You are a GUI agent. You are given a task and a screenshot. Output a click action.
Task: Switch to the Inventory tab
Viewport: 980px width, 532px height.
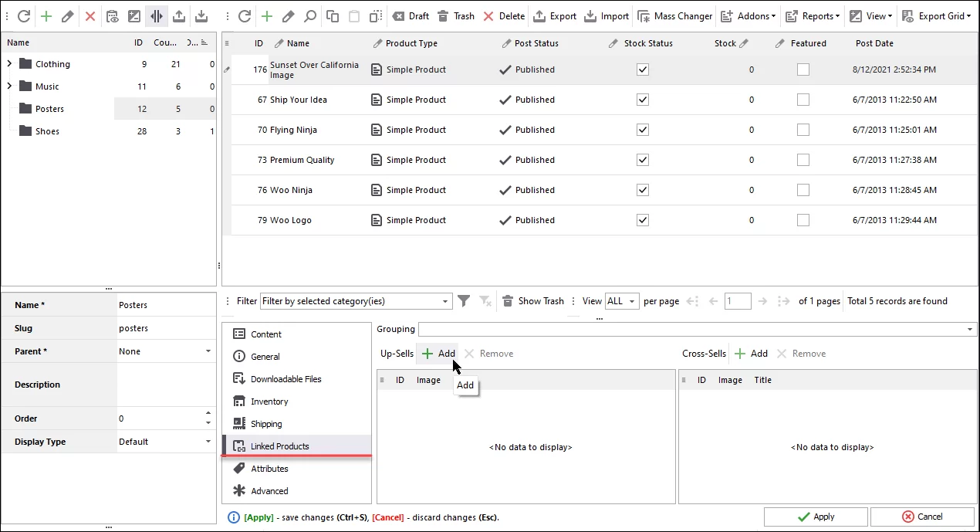pos(269,401)
